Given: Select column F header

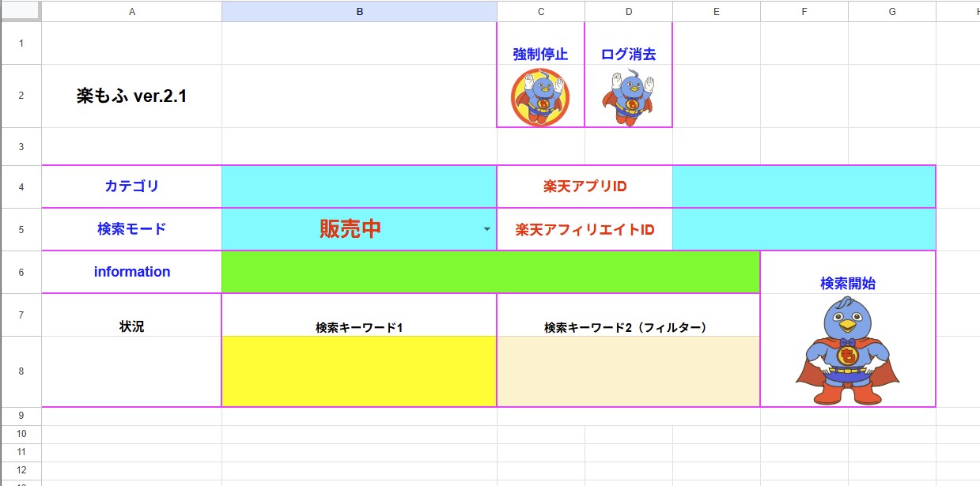Looking at the screenshot, I should coord(804,11).
